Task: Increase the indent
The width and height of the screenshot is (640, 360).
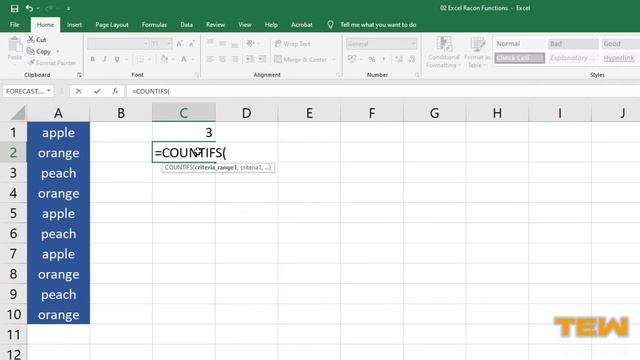Action: [x=262, y=59]
